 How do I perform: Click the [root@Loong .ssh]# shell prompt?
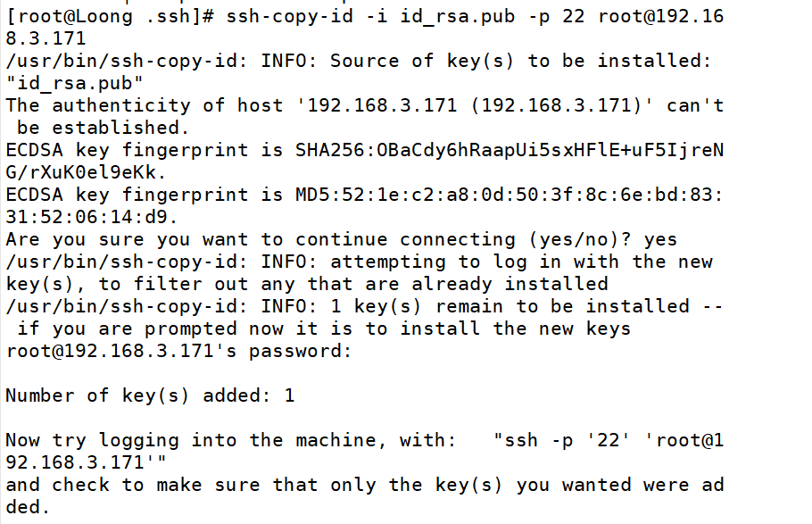[x=110, y=16]
